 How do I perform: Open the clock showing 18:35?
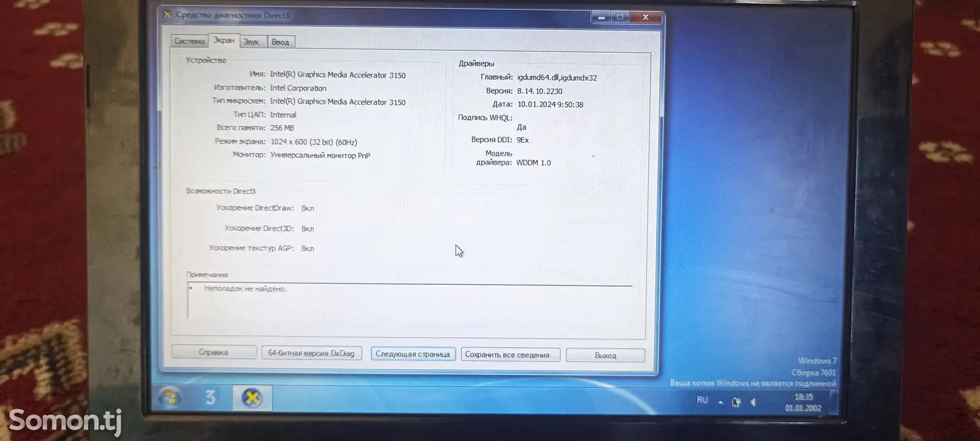coord(803,402)
